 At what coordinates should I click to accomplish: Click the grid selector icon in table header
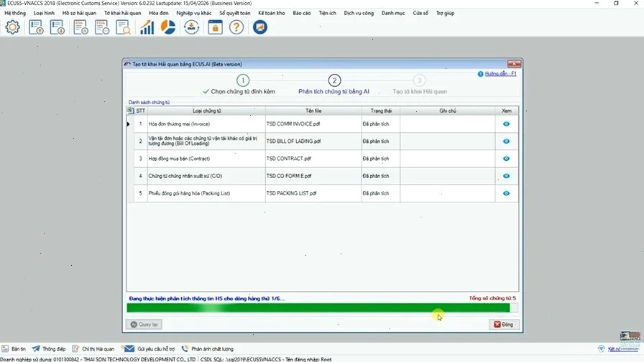[130, 111]
